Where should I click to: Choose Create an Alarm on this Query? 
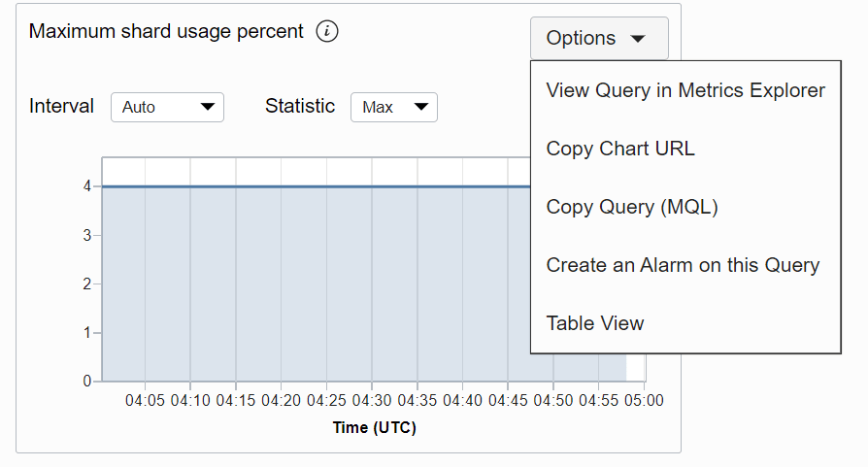click(x=683, y=265)
